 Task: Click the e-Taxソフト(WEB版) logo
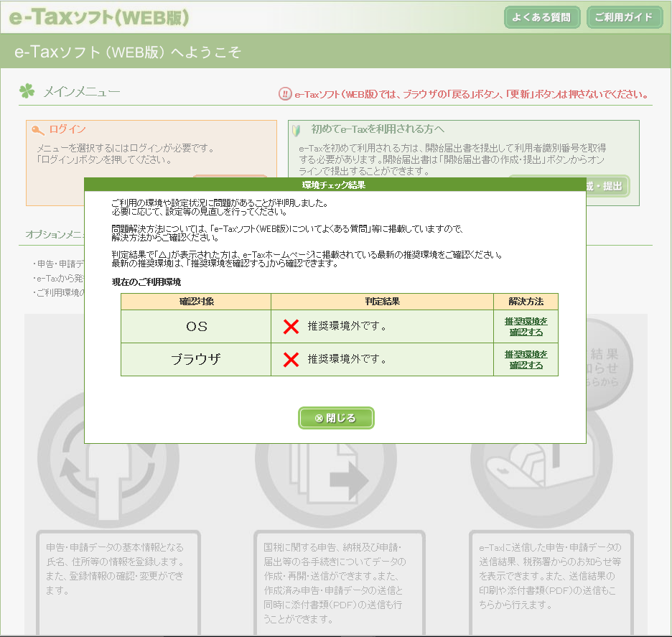point(99,17)
